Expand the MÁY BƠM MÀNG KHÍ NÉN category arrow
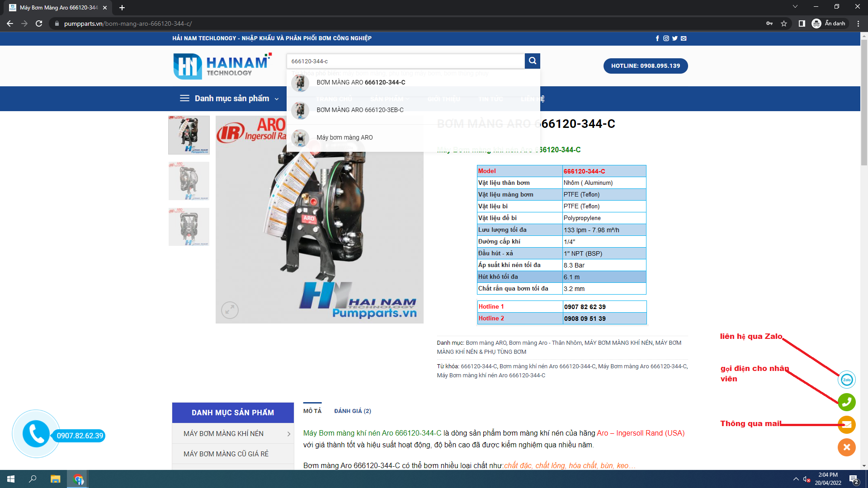The height and width of the screenshot is (488, 868). [288, 434]
